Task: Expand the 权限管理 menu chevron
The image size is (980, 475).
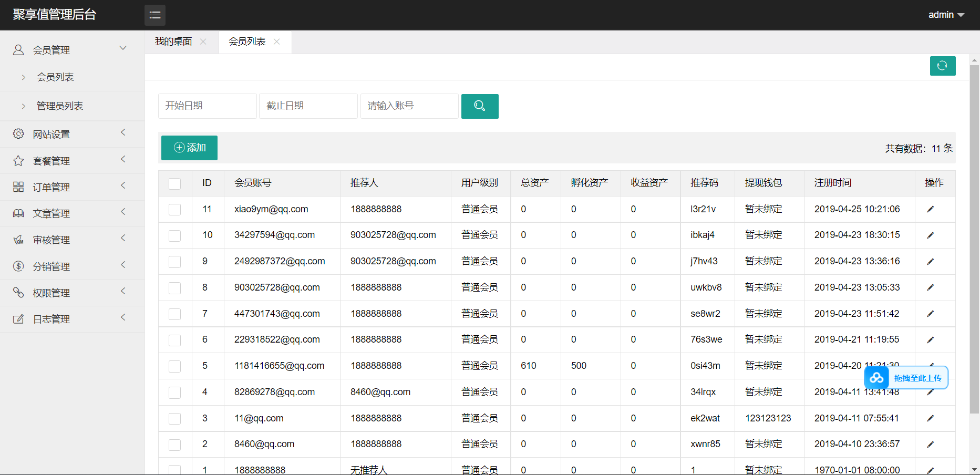Action: click(x=123, y=291)
